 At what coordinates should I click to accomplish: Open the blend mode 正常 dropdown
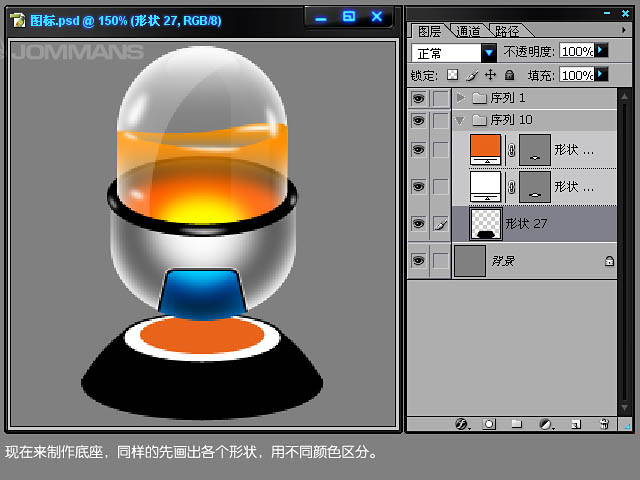point(489,53)
